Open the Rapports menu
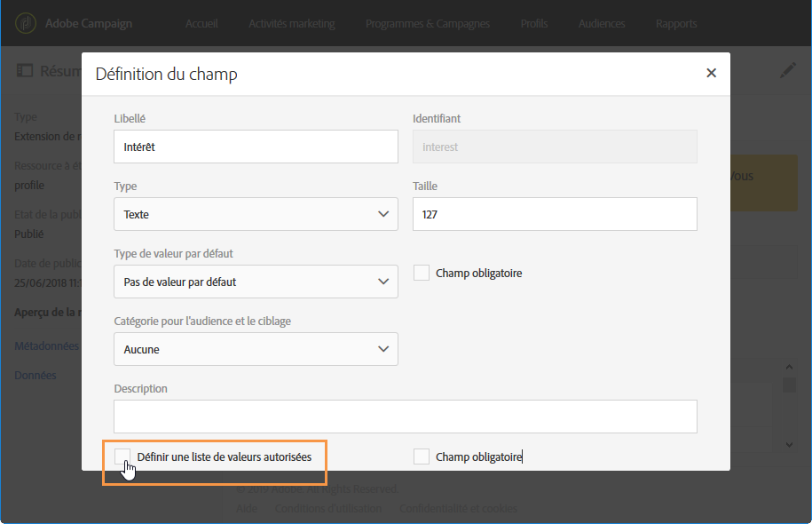 point(676,24)
